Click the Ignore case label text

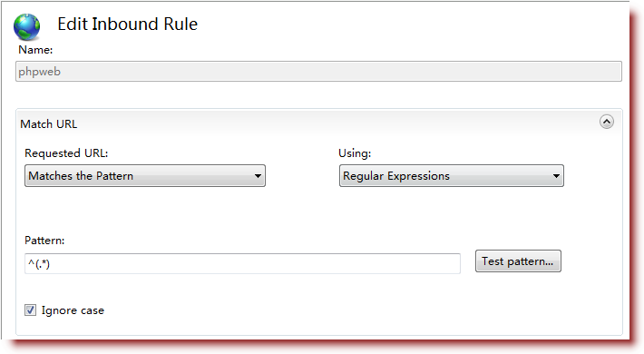73,310
